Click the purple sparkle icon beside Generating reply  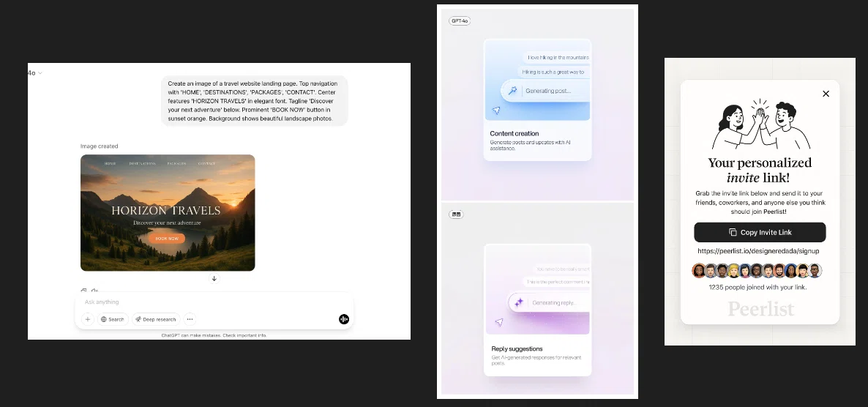519,302
